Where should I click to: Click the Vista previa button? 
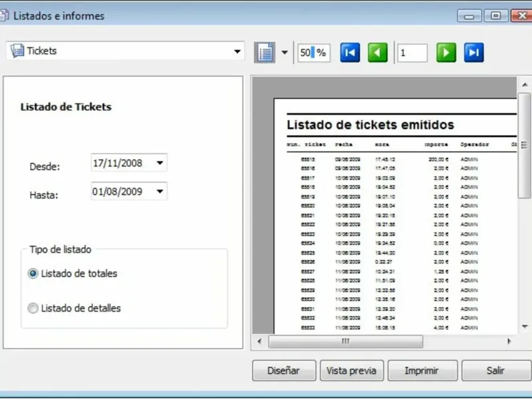tap(352, 370)
